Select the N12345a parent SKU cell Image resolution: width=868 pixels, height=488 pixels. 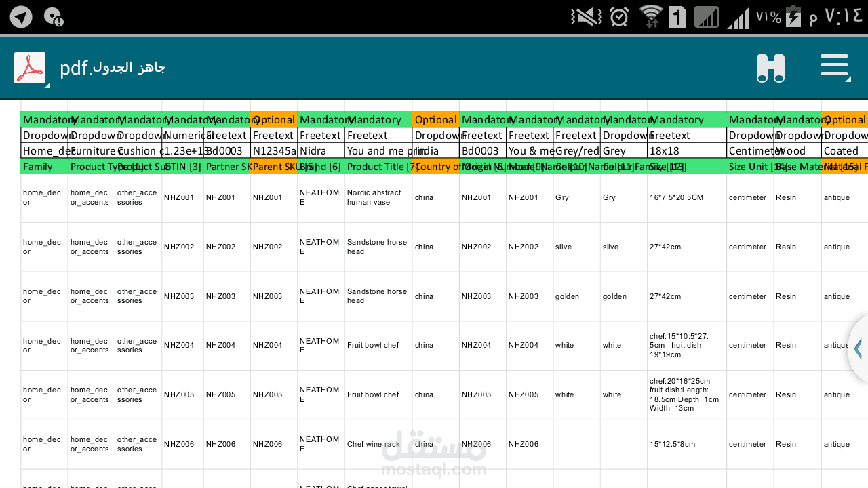274,151
